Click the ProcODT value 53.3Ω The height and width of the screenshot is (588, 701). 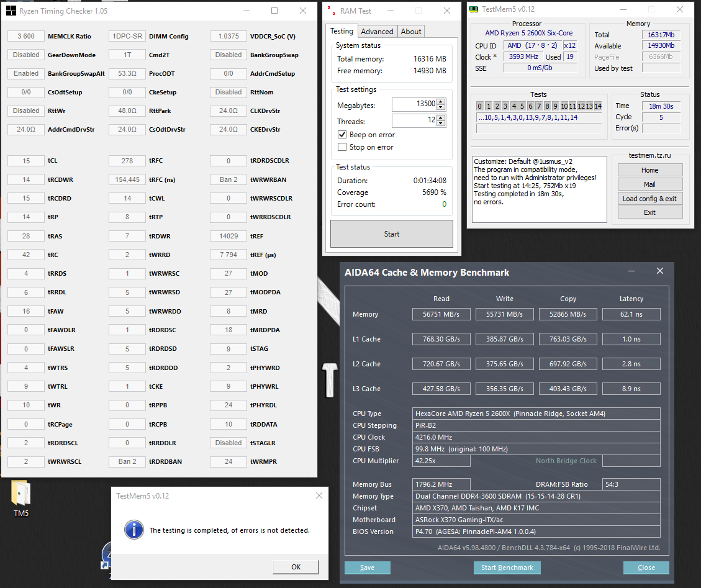[127, 73]
